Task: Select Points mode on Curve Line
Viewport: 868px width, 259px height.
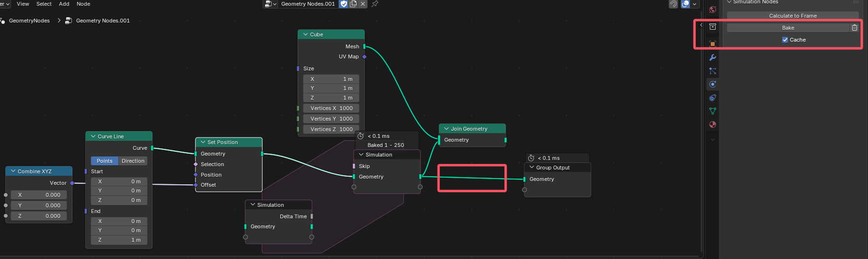Action: tap(104, 161)
